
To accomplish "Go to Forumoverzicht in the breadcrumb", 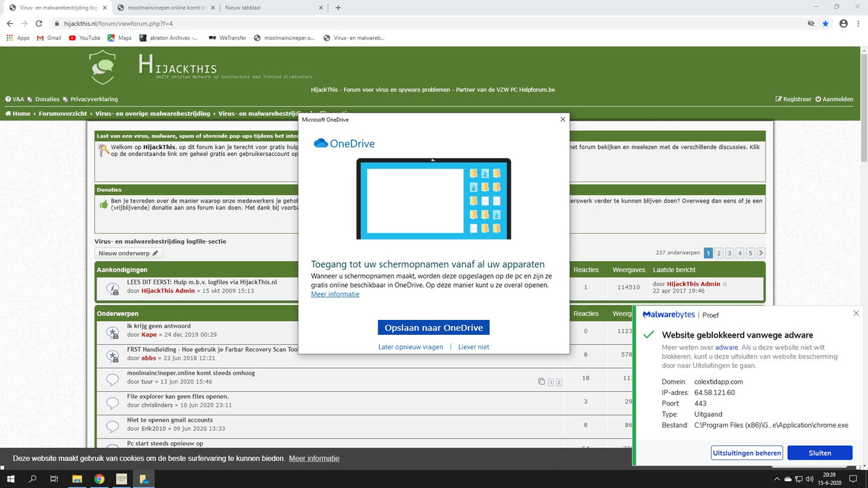I will pos(62,113).
